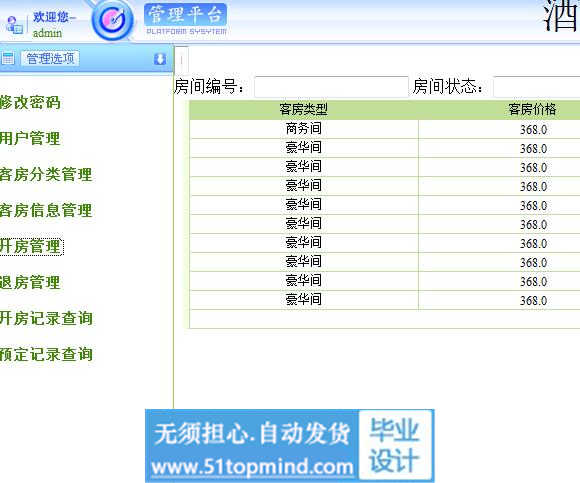
Task: Click the 51topmind.com advertisement banner
Action: [290, 446]
